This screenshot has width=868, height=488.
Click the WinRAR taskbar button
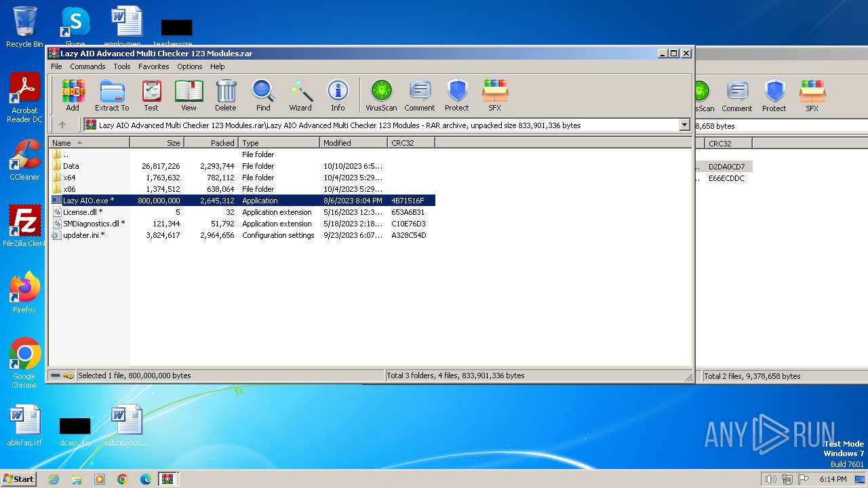point(167,479)
